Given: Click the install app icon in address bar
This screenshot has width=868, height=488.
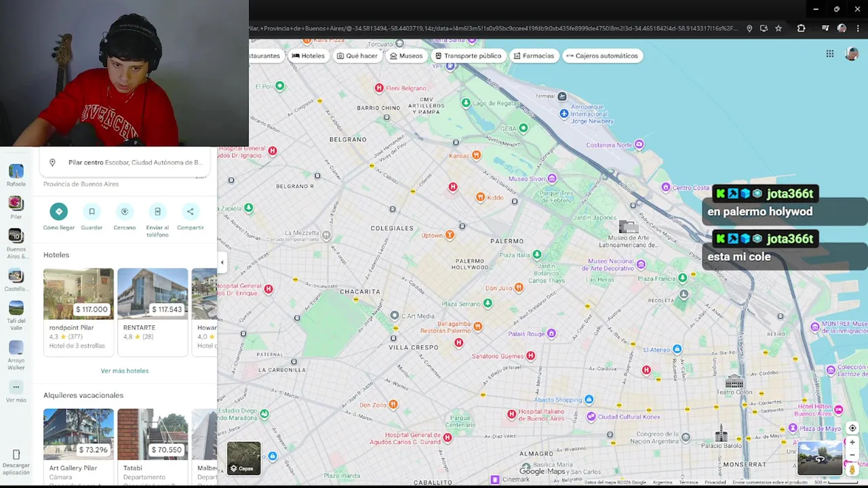Looking at the screenshot, I should [764, 28].
